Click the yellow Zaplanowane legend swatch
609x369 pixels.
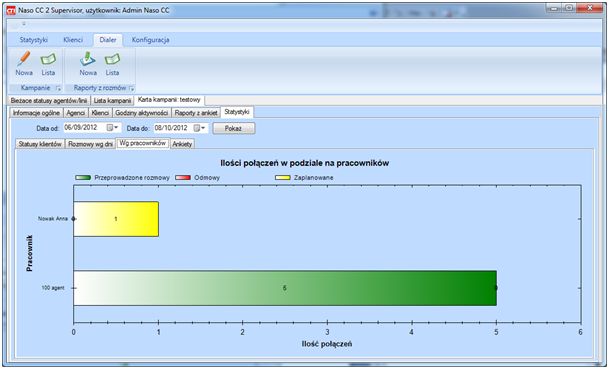(282, 178)
